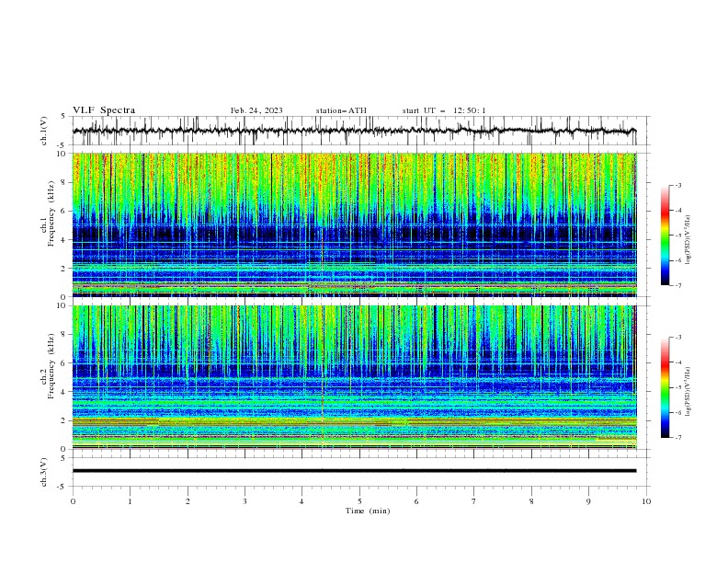This screenshot has width=728, height=563.
Task: Click time axis tick label "5"
Action: (x=359, y=501)
